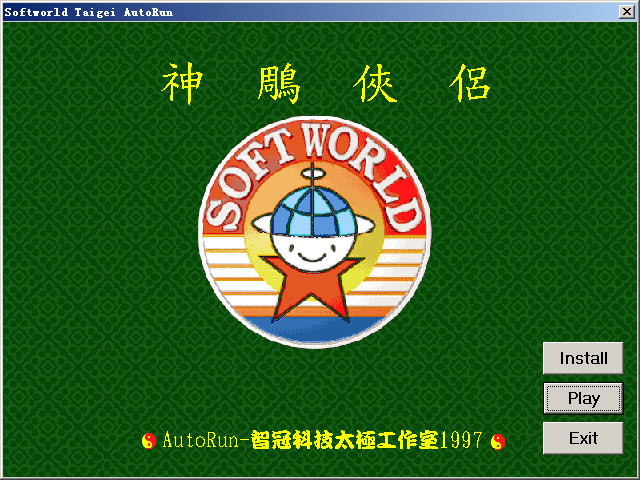Click the Install button
The height and width of the screenshot is (480, 640).
[583, 358]
